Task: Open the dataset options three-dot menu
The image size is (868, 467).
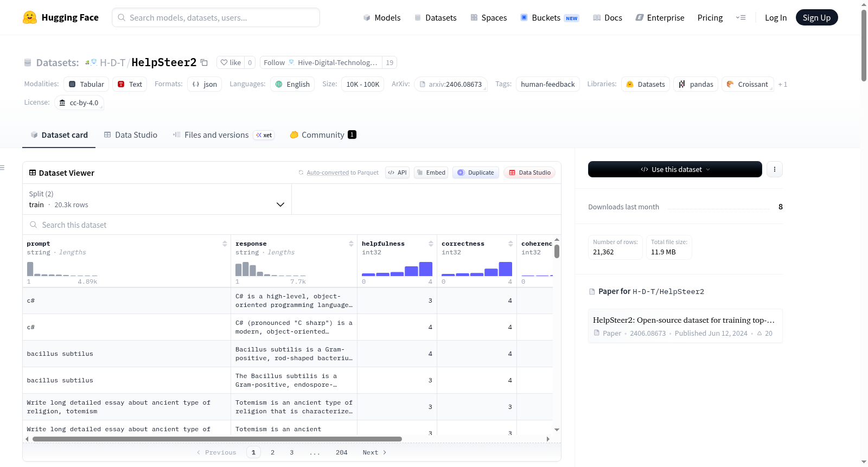Action: click(x=775, y=169)
